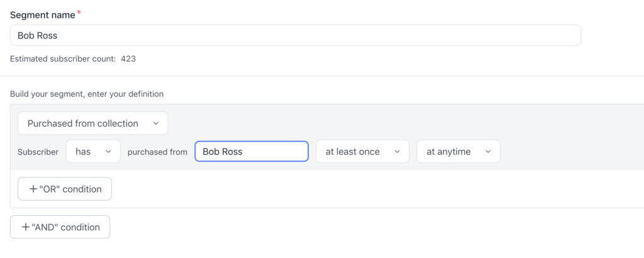Click the chevron arrow in "has" selector

(108, 152)
